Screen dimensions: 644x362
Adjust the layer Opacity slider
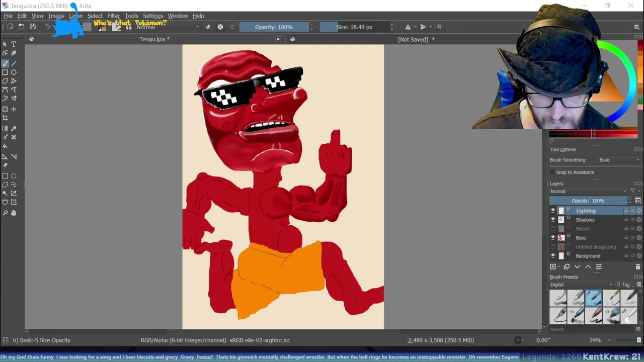[x=588, y=201]
